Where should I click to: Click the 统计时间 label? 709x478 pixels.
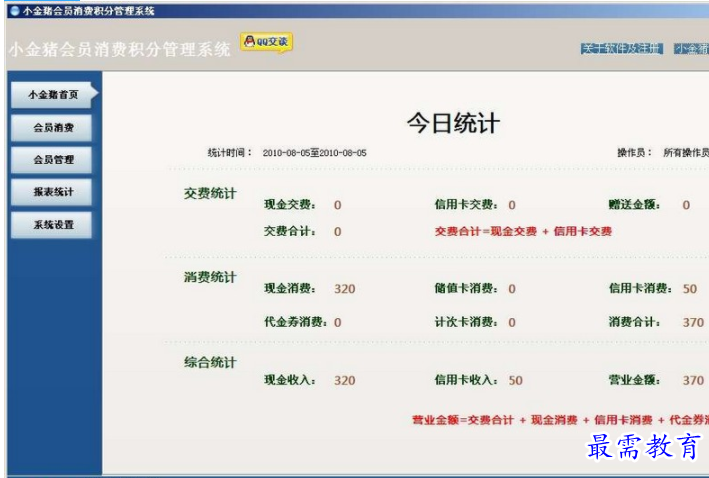tap(230, 152)
